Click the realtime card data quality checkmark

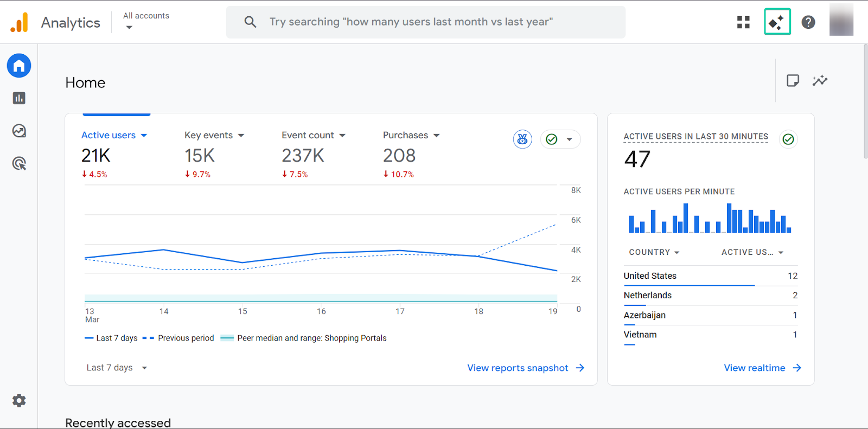point(788,139)
